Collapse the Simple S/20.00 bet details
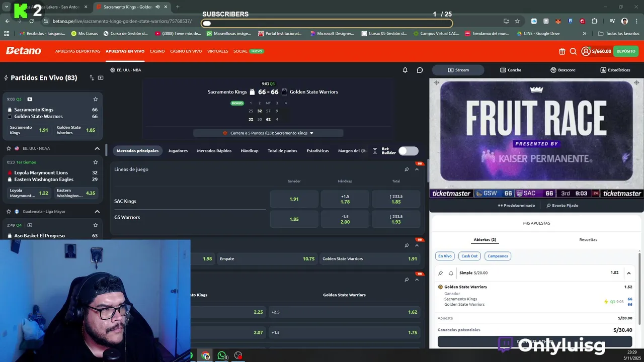The height and width of the screenshot is (362, 644). click(x=629, y=273)
